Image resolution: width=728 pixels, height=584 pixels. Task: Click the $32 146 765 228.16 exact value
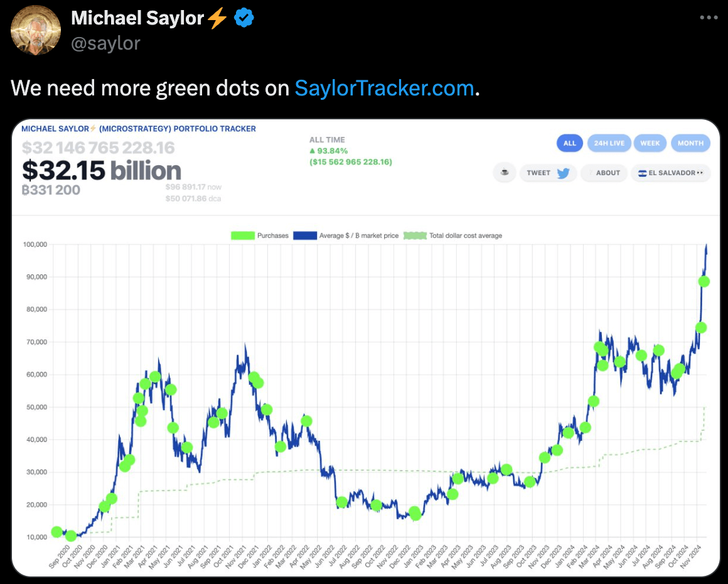98,148
